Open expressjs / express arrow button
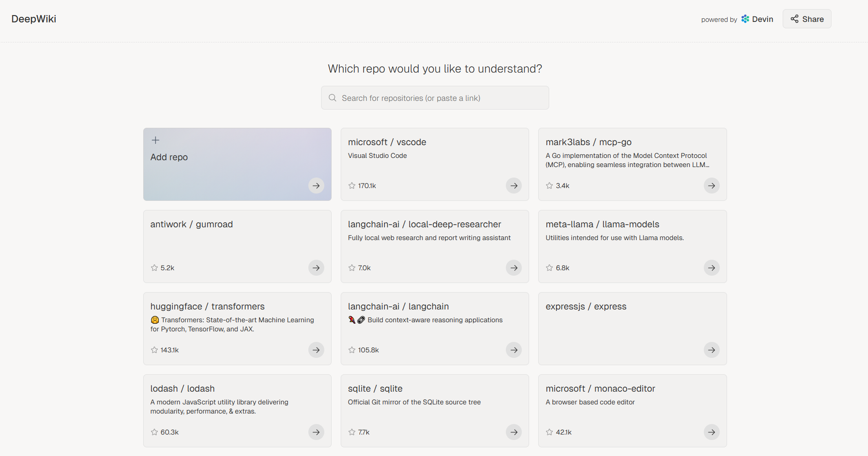 click(712, 350)
